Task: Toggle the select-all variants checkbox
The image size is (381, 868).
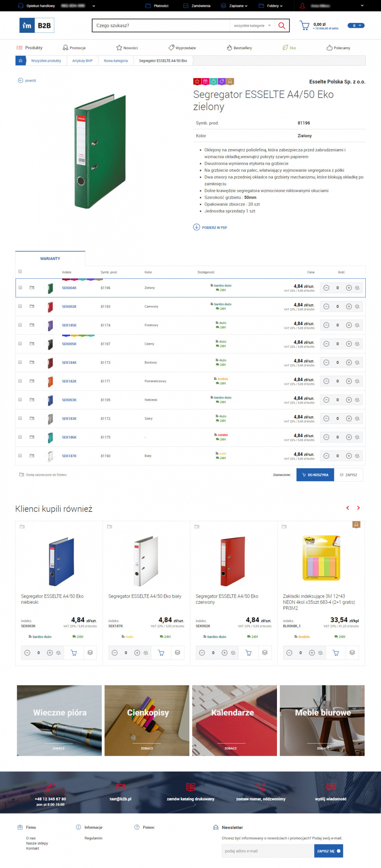Action: click(20, 272)
